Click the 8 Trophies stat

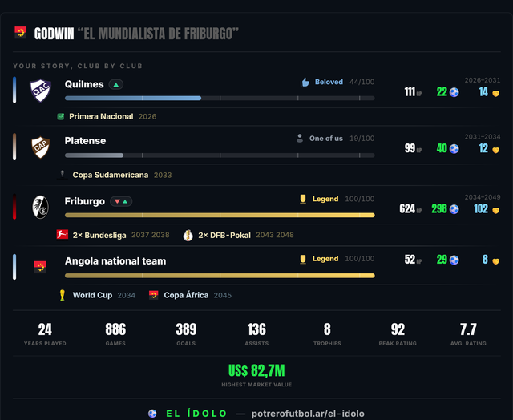click(327, 334)
